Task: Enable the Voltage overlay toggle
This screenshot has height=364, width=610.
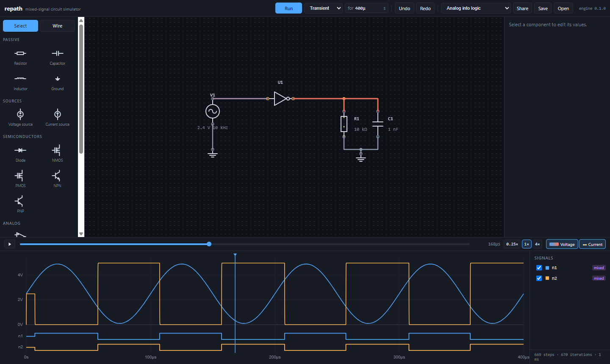Action: point(562,244)
